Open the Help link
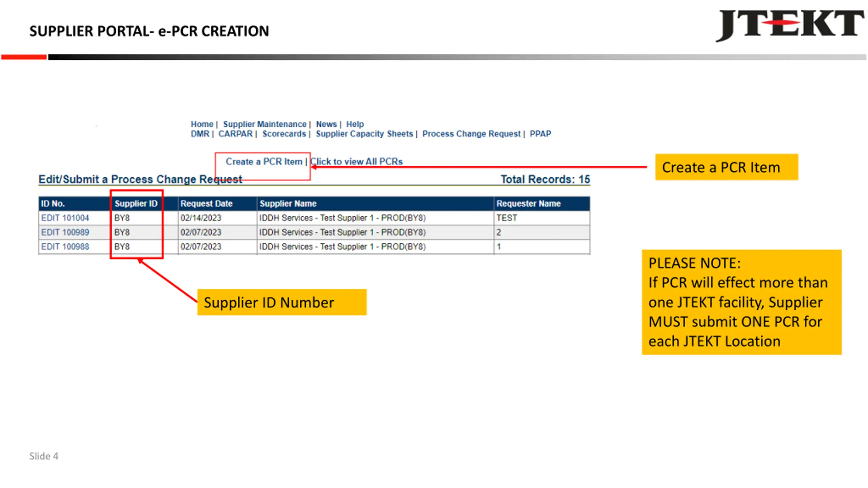868x488 pixels. pyautogui.click(x=355, y=124)
